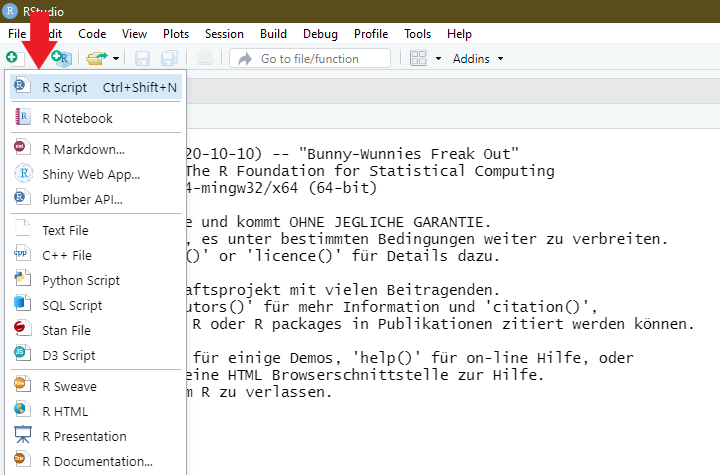Click the Create Project icon
720x475 pixels.
pos(62,58)
